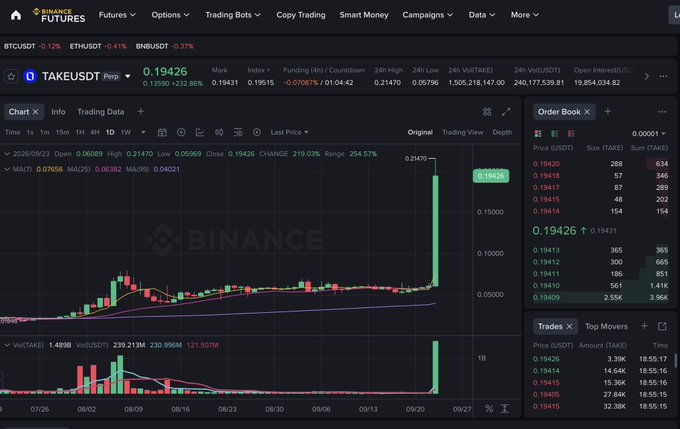680x429 pixels.
Task: Switch to the Info tab
Action: pyautogui.click(x=58, y=112)
